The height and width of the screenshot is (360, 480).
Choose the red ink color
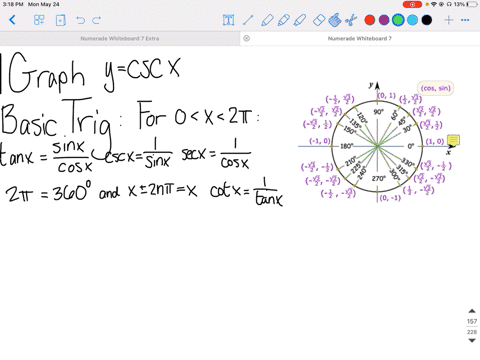pyautogui.click(x=370, y=20)
